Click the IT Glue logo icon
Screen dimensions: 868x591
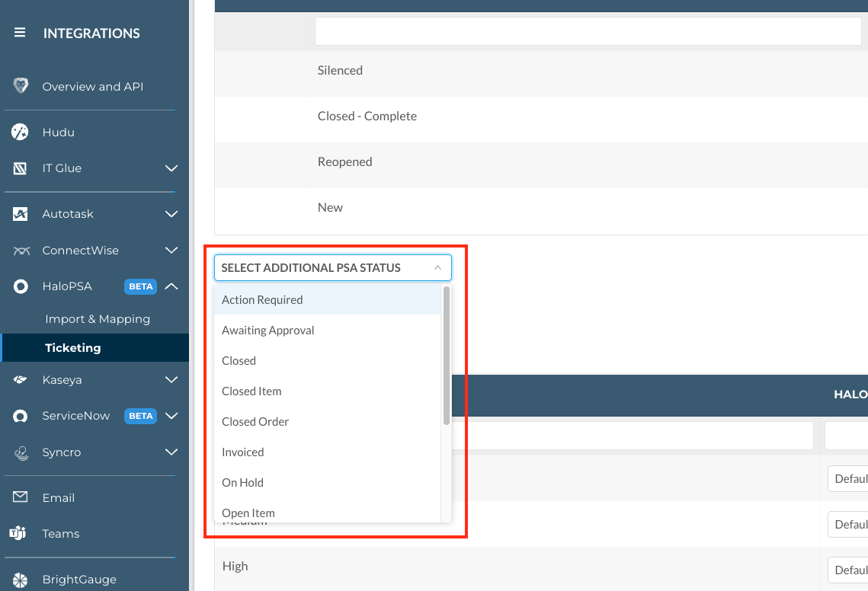coord(20,168)
